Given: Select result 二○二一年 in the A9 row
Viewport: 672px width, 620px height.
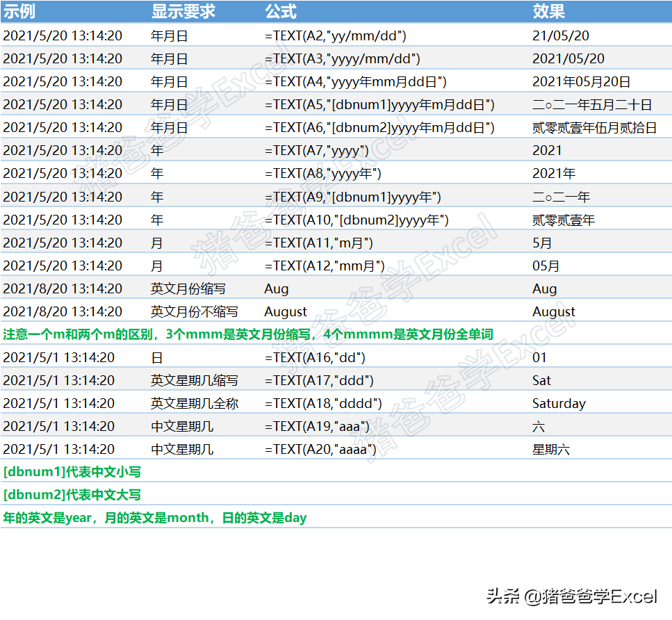Looking at the screenshot, I should [x=561, y=197].
